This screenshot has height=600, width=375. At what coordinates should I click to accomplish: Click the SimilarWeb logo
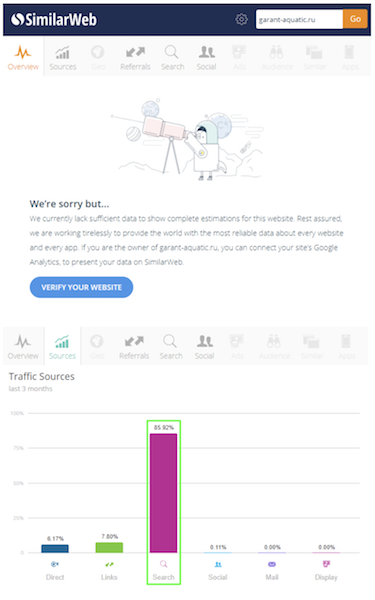54,19
